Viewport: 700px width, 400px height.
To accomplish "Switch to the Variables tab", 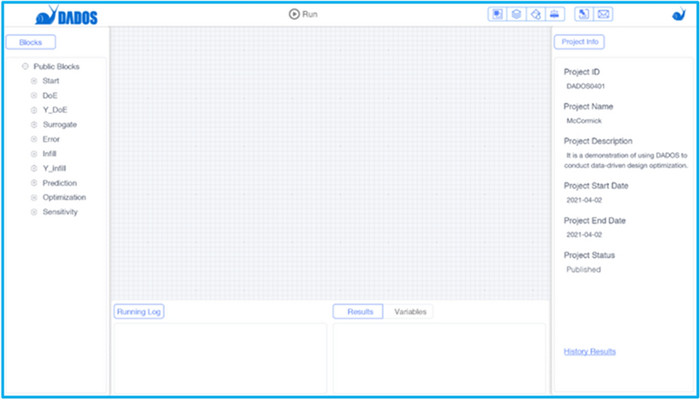I will click(410, 312).
